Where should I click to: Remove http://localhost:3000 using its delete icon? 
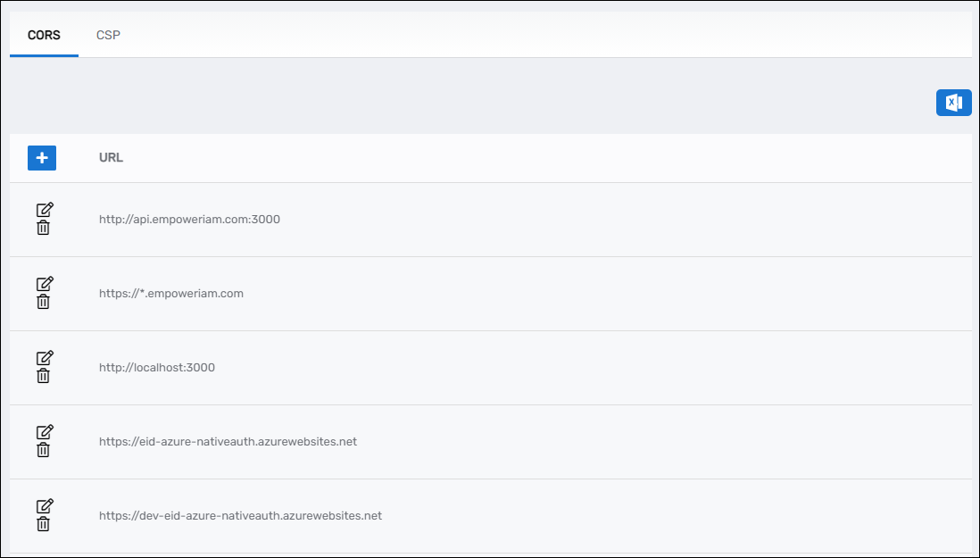[x=43, y=377]
